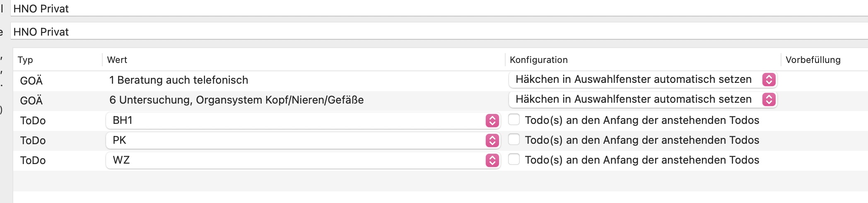868x203 pixels.
Task: Select the '6 Untersuchung, Organsystem' row value
Action: click(236, 100)
